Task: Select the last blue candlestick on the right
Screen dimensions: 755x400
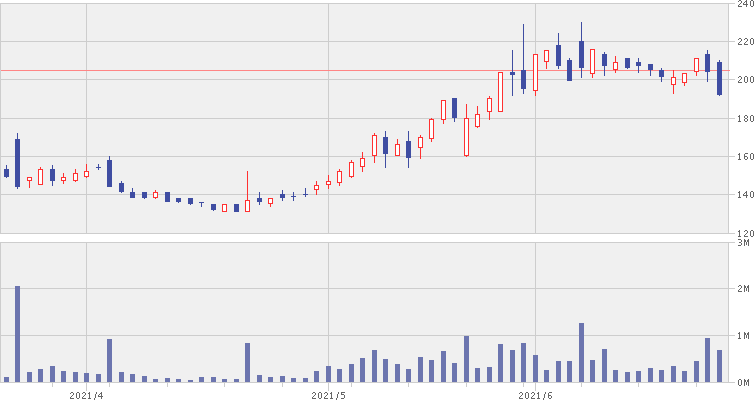Action: tap(719, 78)
